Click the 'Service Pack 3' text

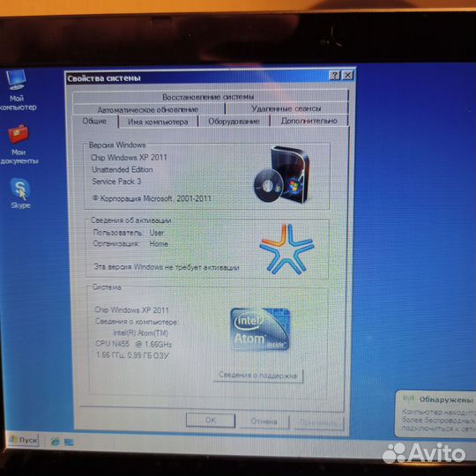(116, 182)
